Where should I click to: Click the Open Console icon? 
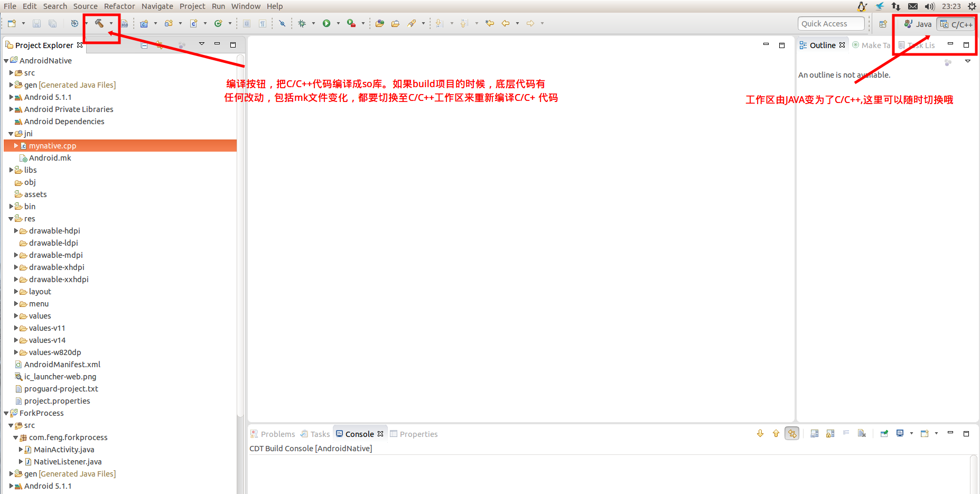tap(925, 433)
